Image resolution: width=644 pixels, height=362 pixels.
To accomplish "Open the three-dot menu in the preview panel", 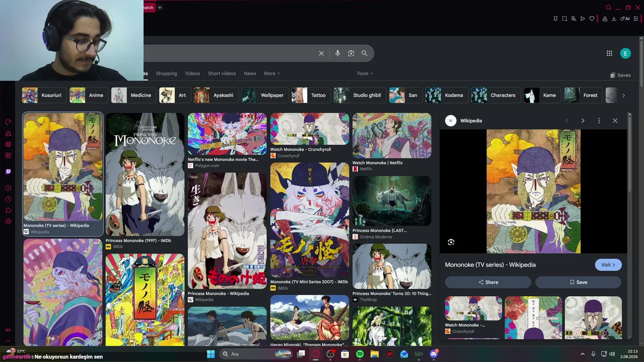I will point(599,121).
